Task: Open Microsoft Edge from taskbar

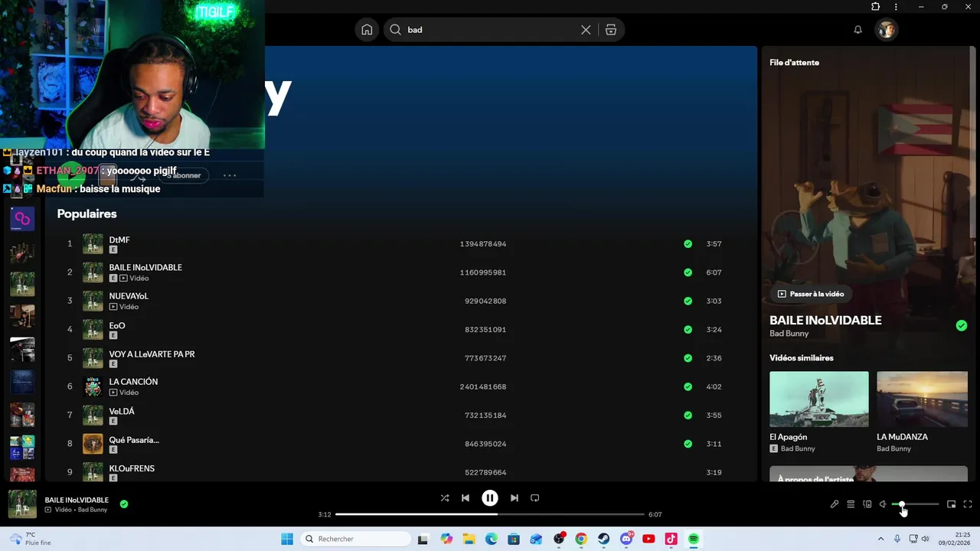Action: click(x=492, y=539)
